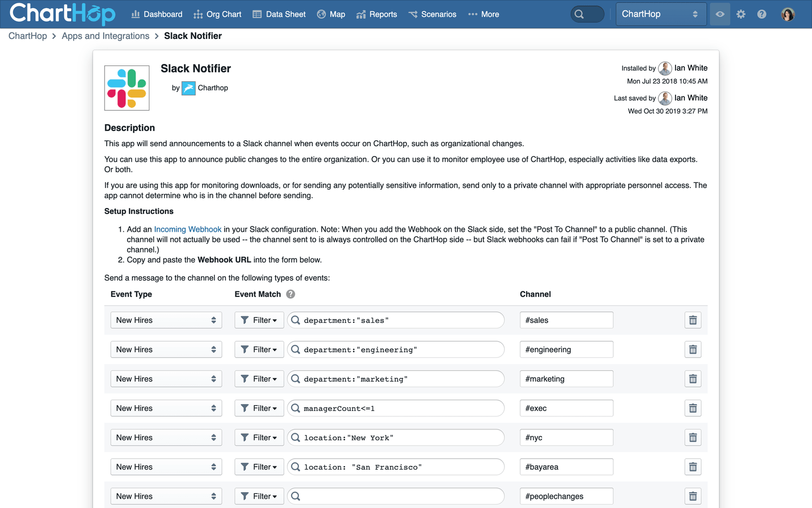Expand Event Type dropdown for #sales row

pyautogui.click(x=166, y=320)
